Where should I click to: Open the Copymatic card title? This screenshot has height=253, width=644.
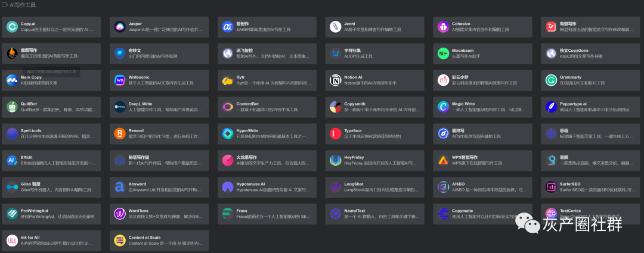(x=462, y=211)
